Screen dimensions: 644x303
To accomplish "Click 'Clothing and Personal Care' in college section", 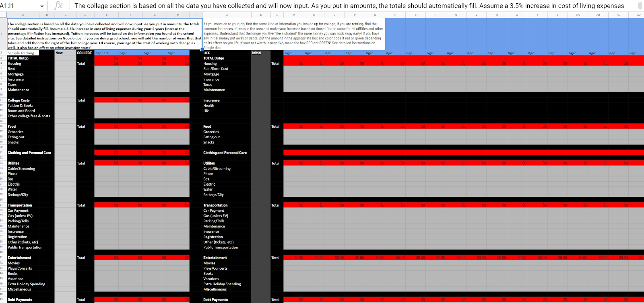I will (x=29, y=153).
